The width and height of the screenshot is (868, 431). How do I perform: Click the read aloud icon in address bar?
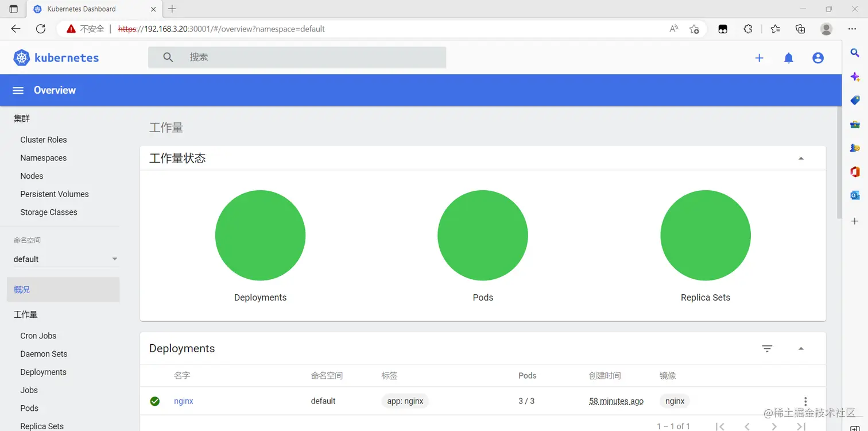pyautogui.click(x=674, y=29)
